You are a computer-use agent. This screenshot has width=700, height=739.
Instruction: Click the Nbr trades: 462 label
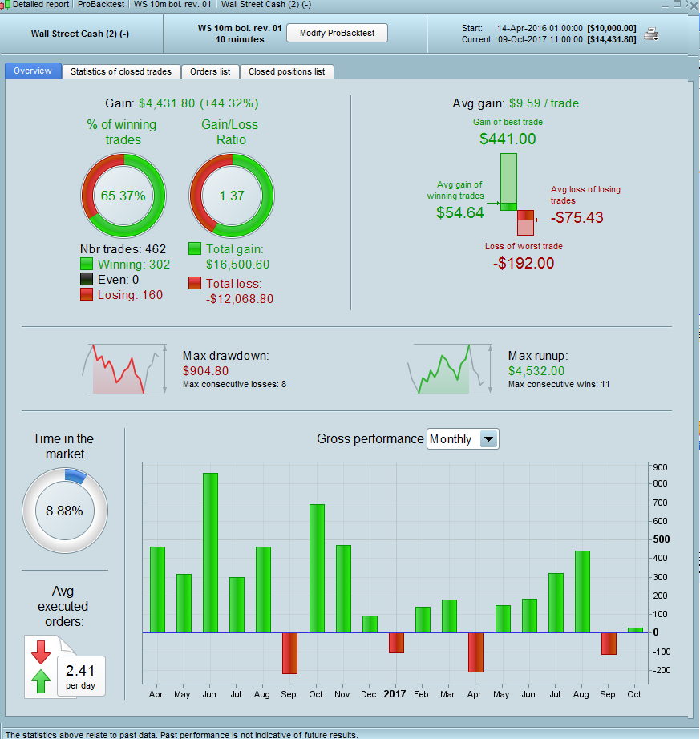tap(123, 248)
